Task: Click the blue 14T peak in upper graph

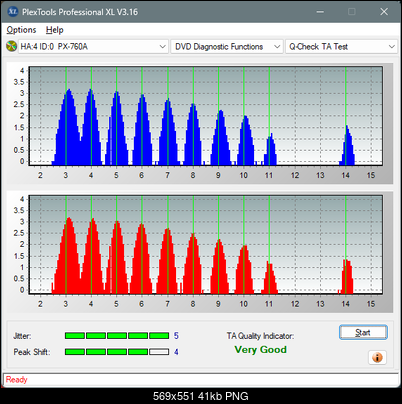Action: pyautogui.click(x=347, y=145)
